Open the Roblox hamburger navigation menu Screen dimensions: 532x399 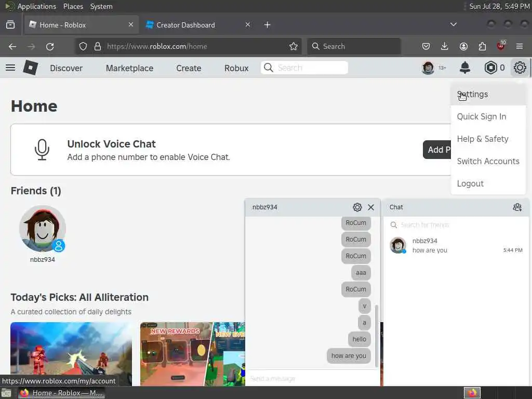10,68
